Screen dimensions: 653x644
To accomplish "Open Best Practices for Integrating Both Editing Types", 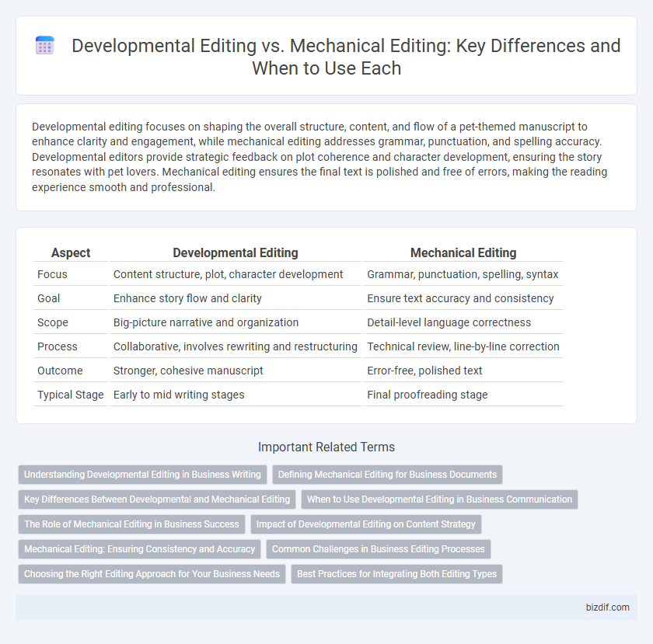I will (396, 573).
